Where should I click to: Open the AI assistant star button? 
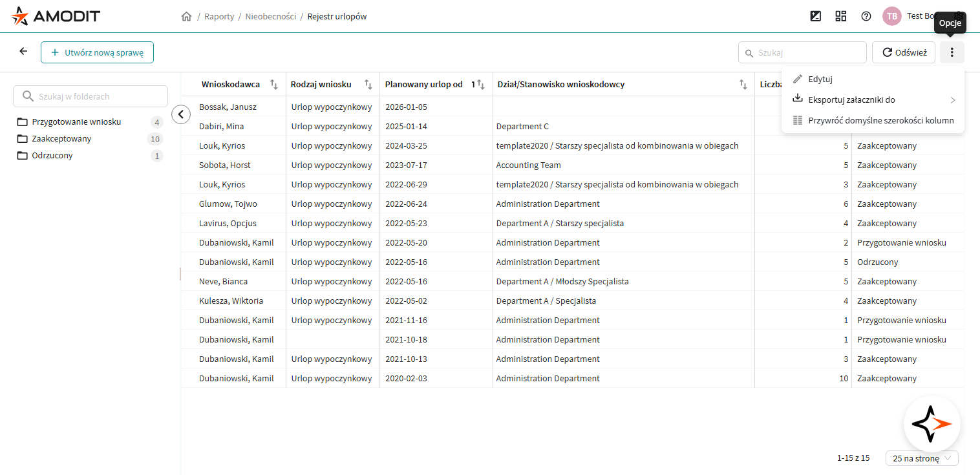(x=932, y=424)
